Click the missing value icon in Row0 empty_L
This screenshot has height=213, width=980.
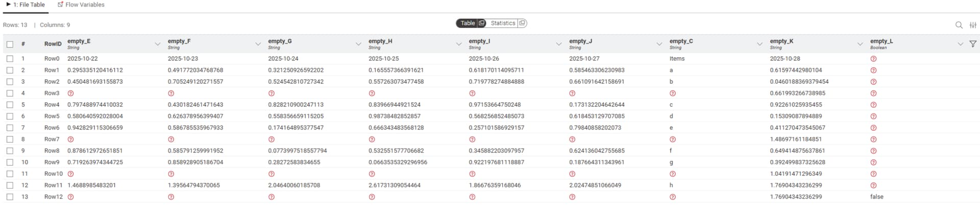(x=873, y=59)
